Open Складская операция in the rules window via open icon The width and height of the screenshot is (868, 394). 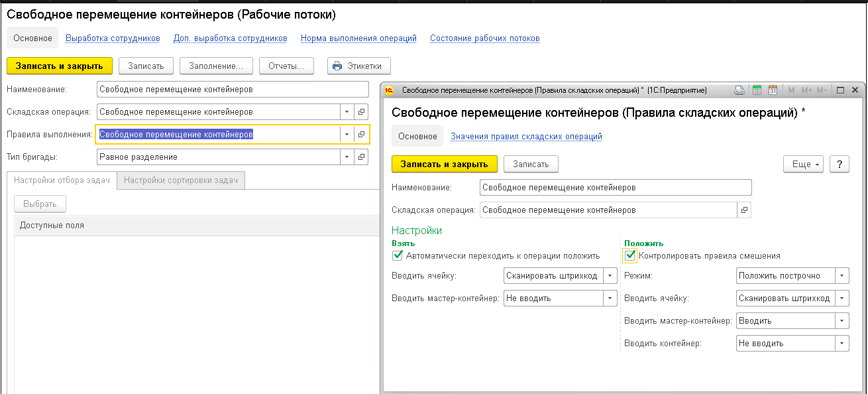click(744, 210)
